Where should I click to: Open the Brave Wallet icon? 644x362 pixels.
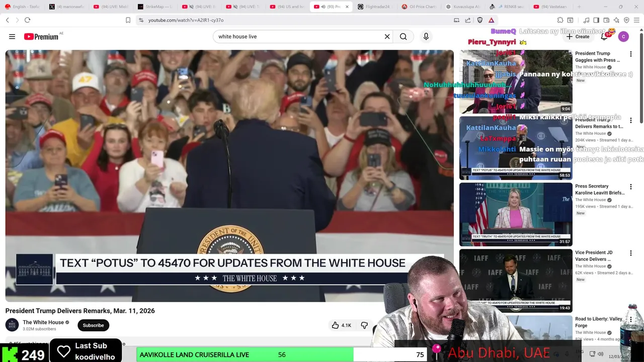click(x=606, y=20)
